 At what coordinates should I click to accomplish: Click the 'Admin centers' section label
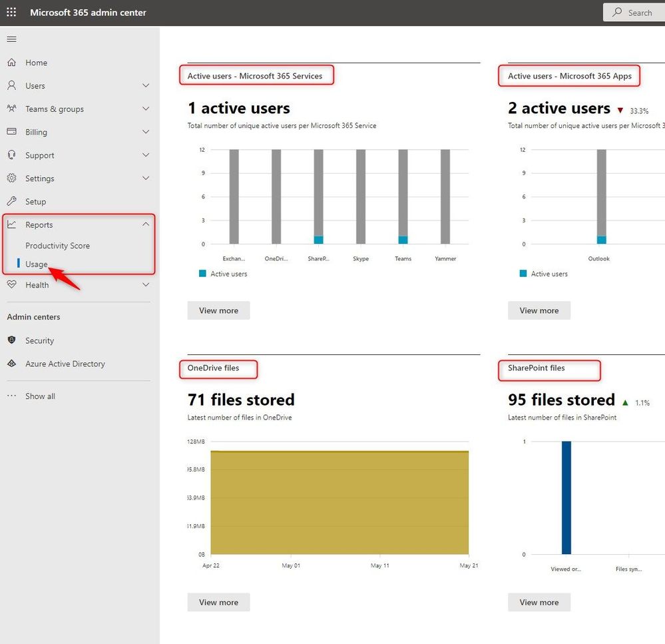(33, 317)
